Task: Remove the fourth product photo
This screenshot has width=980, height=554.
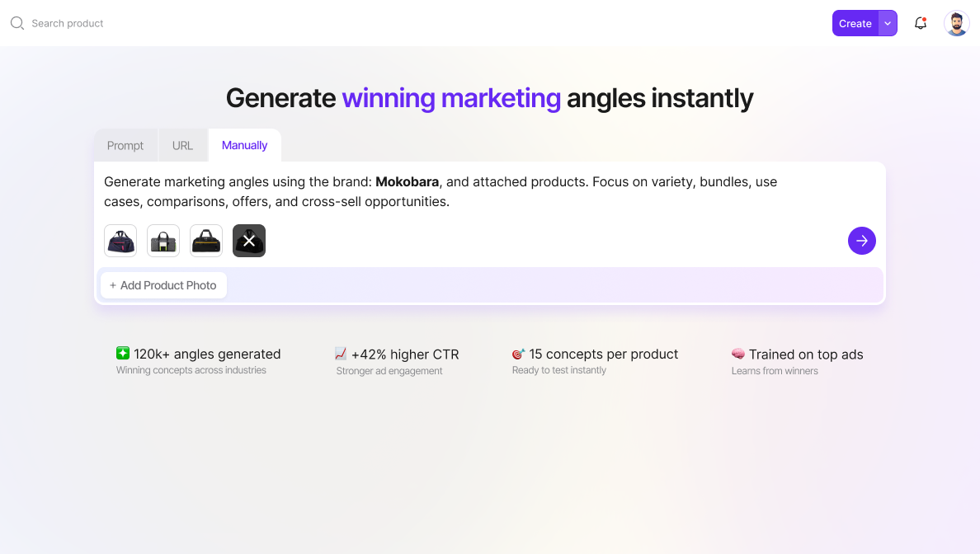Action: tap(249, 241)
